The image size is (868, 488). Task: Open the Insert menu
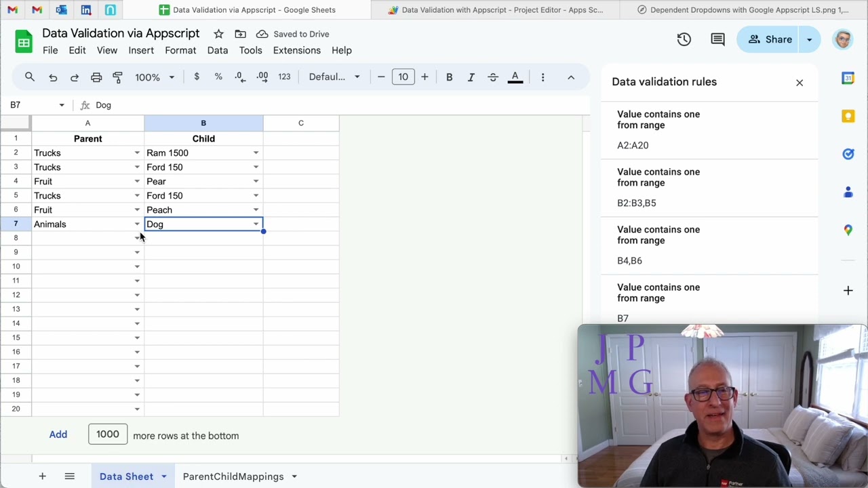(x=141, y=50)
